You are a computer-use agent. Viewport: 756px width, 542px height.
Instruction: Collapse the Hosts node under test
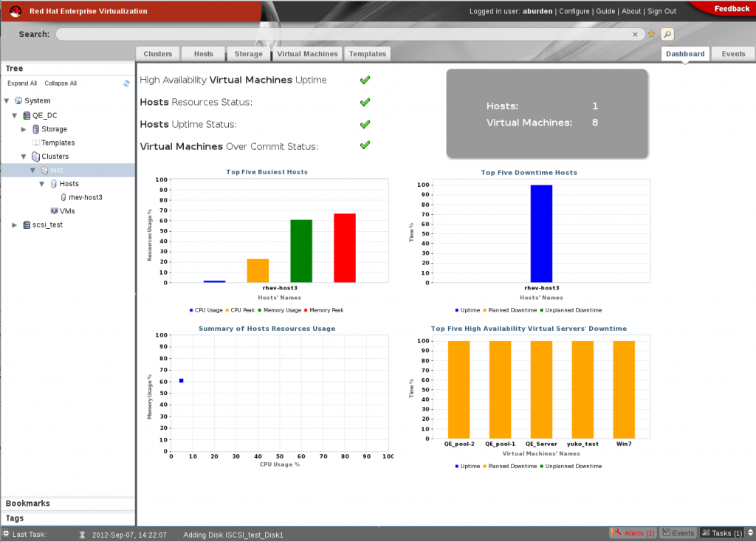(x=42, y=184)
